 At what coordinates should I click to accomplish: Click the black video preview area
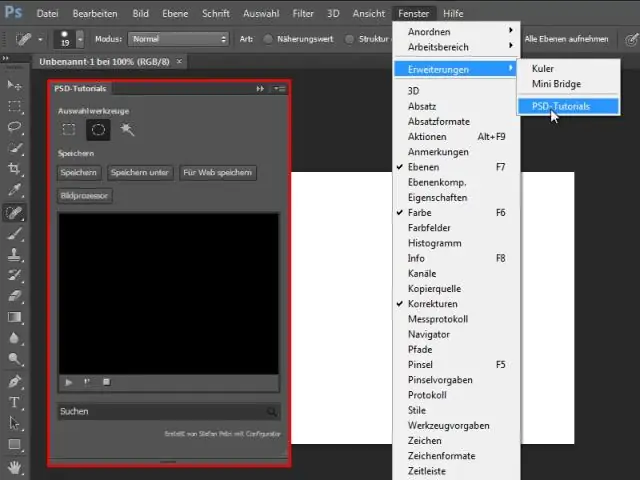click(x=169, y=293)
